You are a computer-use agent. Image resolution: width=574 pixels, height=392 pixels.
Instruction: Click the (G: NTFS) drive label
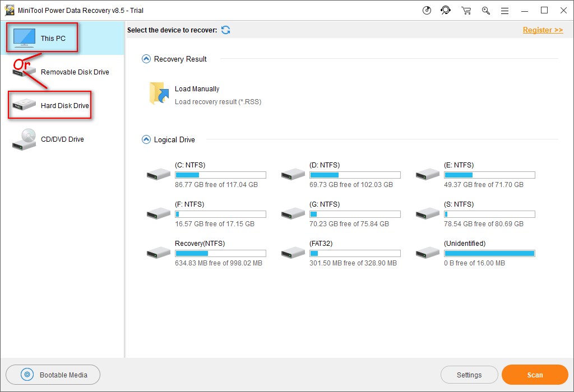(x=325, y=204)
